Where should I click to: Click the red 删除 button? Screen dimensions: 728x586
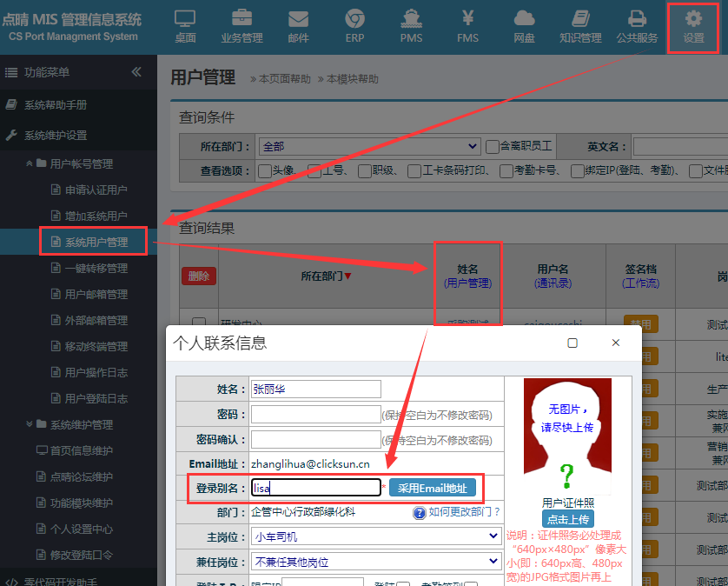point(199,276)
